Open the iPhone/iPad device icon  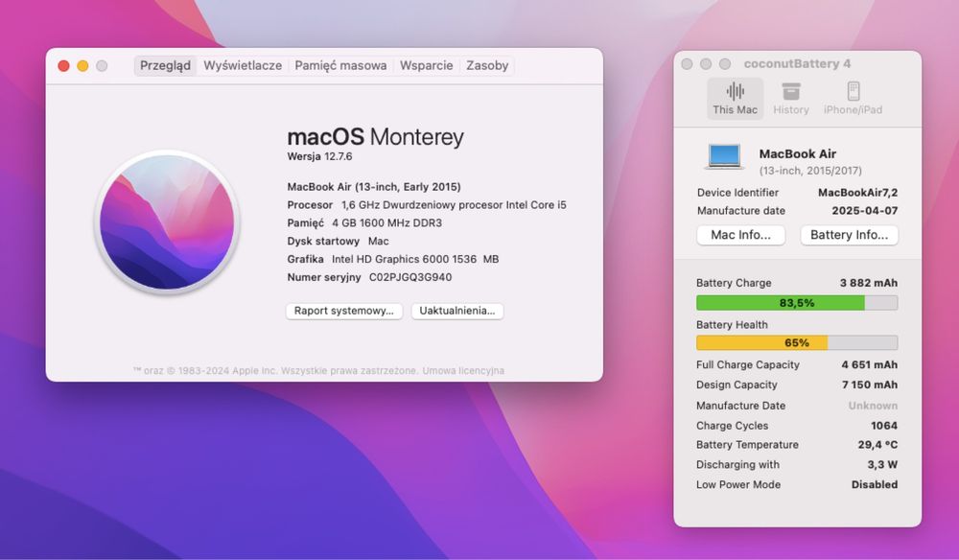854,91
